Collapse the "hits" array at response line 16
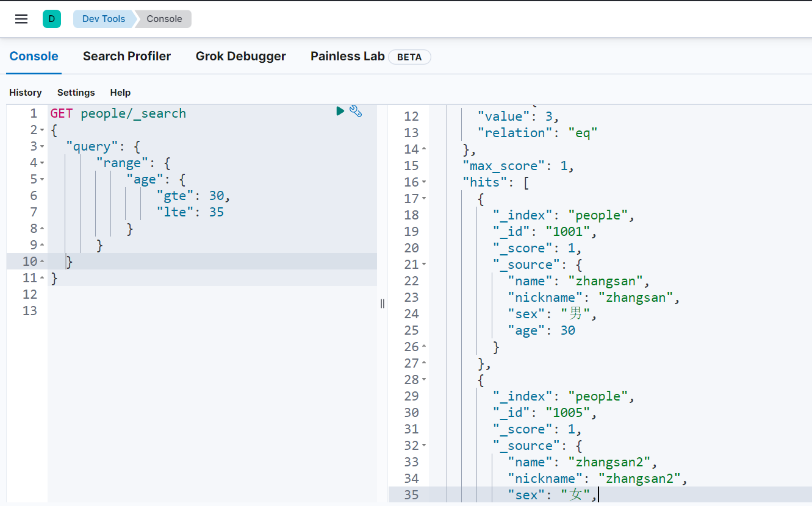Image resolution: width=812 pixels, height=506 pixels. [424, 182]
